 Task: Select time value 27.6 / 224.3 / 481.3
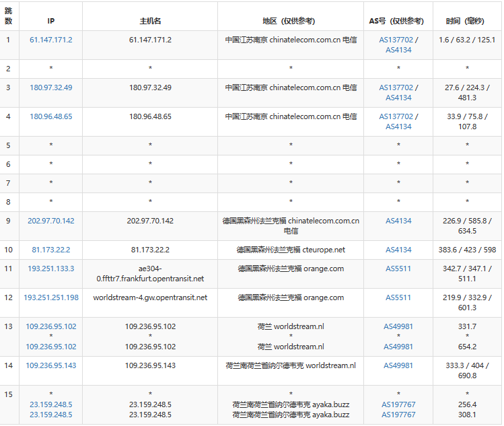[x=467, y=93]
